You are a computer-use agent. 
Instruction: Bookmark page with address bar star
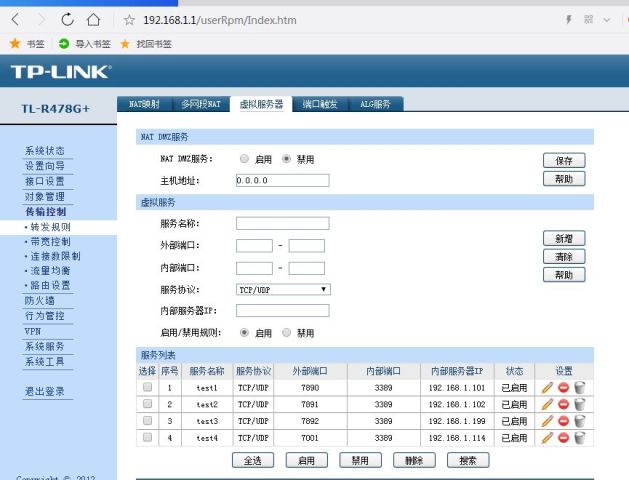(129, 20)
